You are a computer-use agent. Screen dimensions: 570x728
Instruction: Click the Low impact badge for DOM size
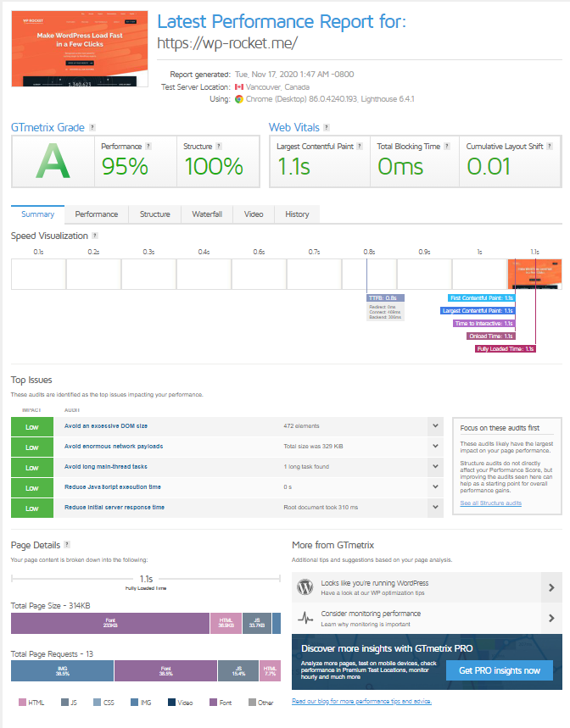[x=32, y=426]
